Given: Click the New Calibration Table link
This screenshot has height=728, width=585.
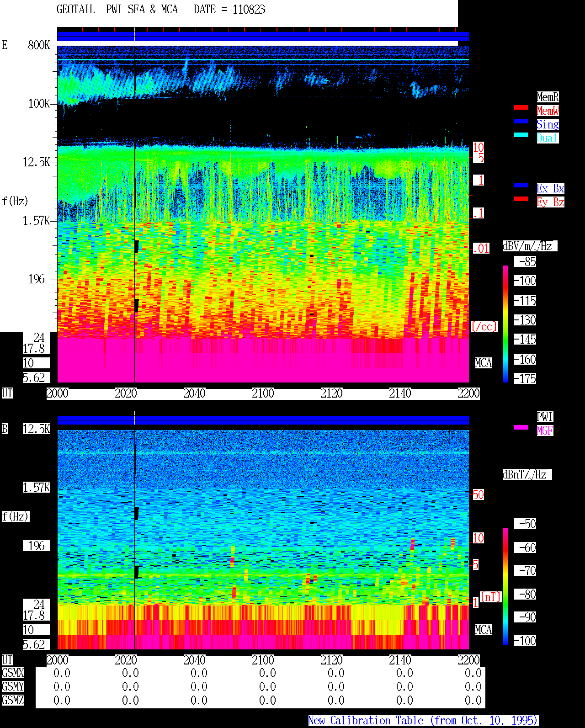Looking at the screenshot, I should (x=423, y=721).
